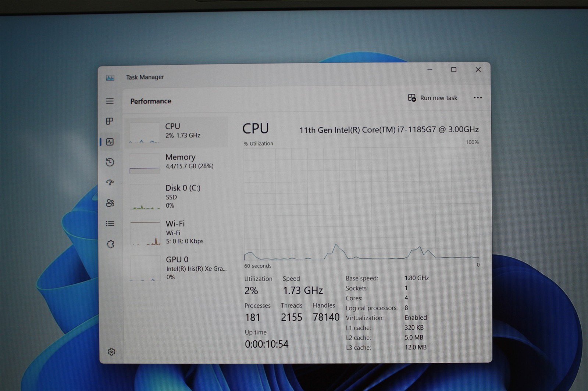Click the Wi-Fi mini graph thumbnail
588x391 pixels.
(x=145, y=233)
